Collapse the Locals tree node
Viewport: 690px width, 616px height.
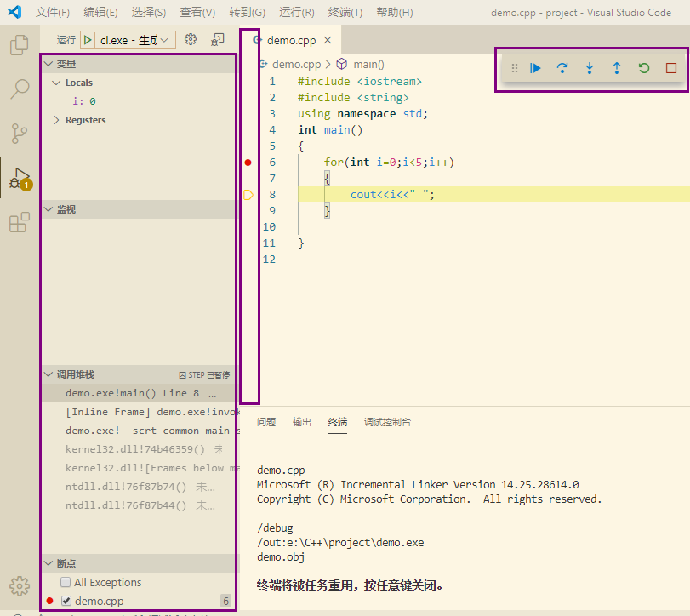[56, 83]
